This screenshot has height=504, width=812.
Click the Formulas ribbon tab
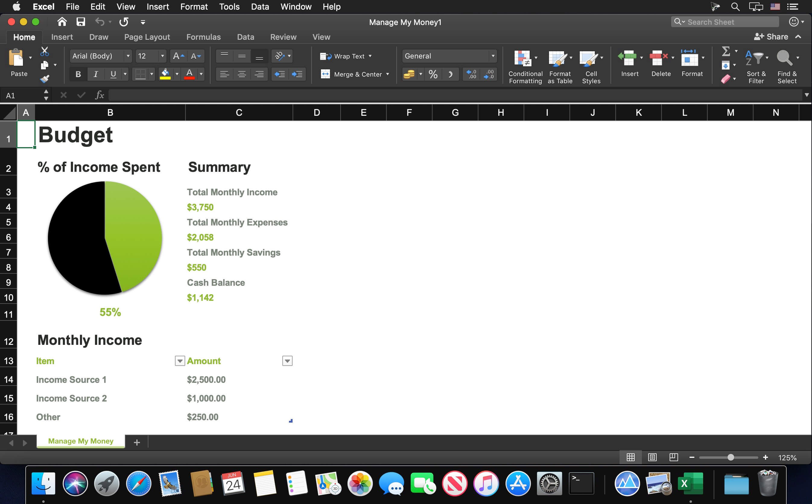[203, 36]
